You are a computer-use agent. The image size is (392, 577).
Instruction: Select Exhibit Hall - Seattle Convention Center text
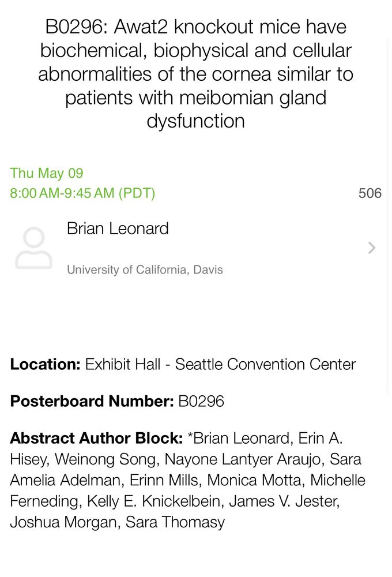(221, 364)
